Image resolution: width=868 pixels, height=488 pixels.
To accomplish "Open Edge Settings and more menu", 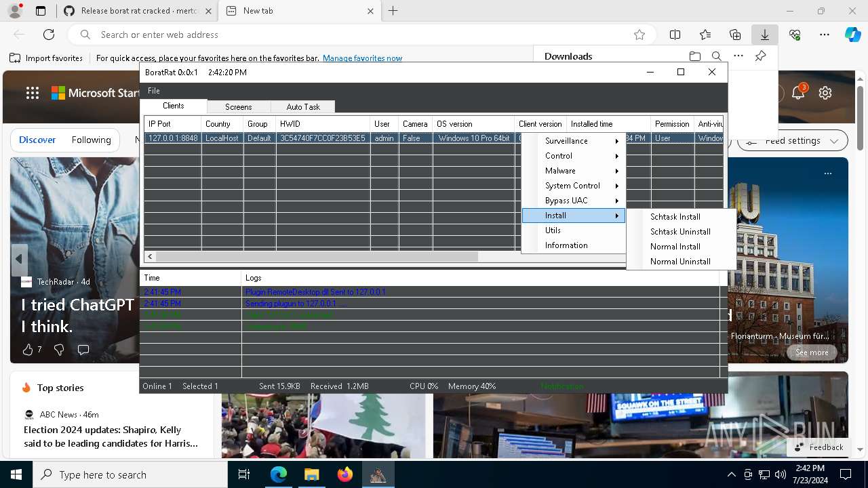I will click(x=825, y=35).
